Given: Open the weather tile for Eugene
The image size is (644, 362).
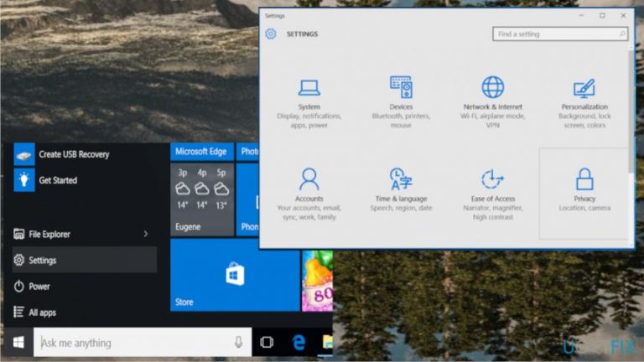Looking at the screenshot, I should click(201, 199).
